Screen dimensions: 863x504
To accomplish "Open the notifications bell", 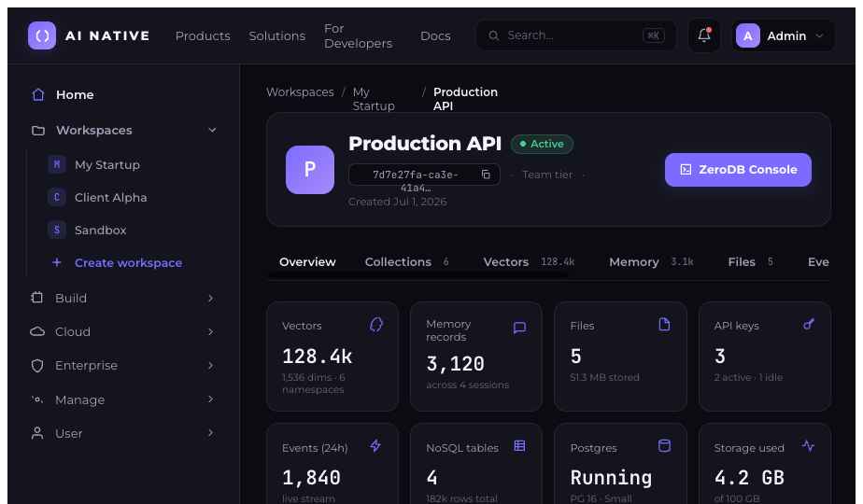I will click(x=704, y=35).
